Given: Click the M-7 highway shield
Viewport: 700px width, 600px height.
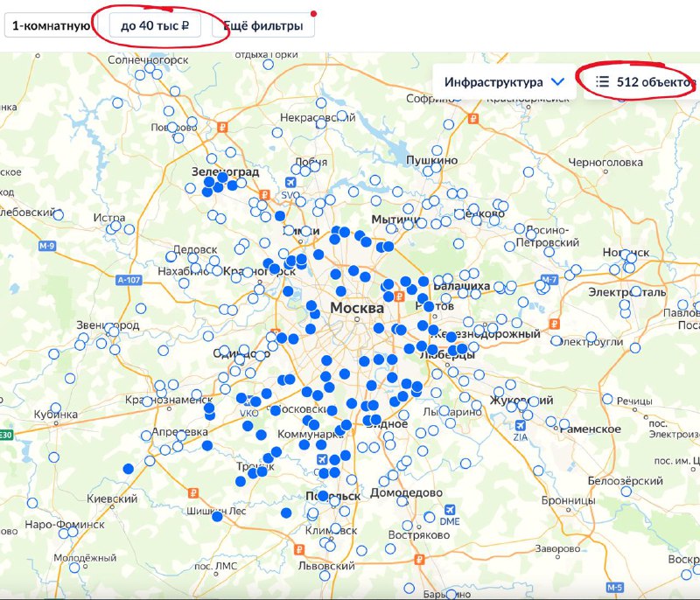Looking at the screenshot, I should click(x=549, y=280).
